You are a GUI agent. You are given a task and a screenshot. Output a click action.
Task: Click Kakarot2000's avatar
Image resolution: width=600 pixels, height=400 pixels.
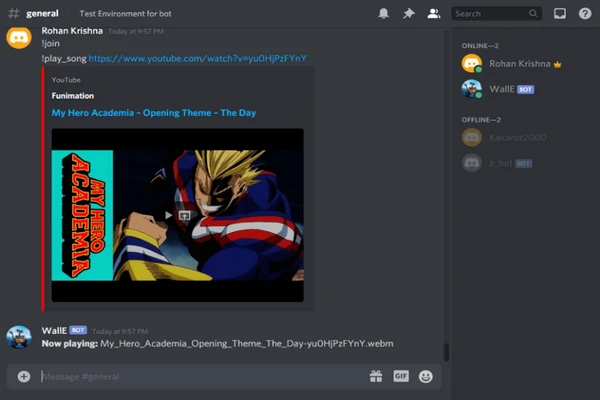pyautogui.click(x=471, y=137)
